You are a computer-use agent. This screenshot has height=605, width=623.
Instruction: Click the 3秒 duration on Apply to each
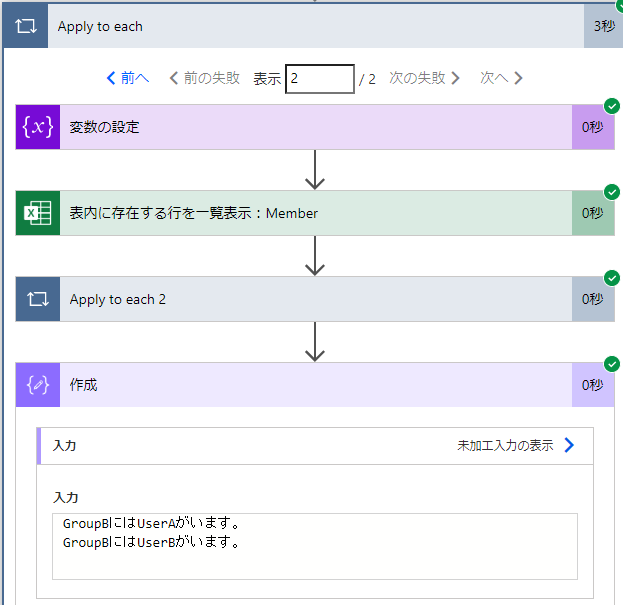pos(604,26)
